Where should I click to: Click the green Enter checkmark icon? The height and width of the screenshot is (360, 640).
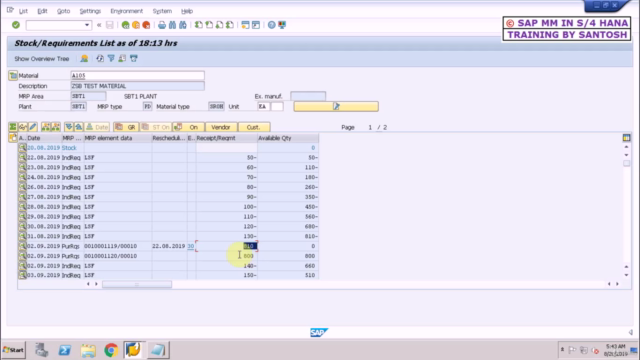click(16, 25)
